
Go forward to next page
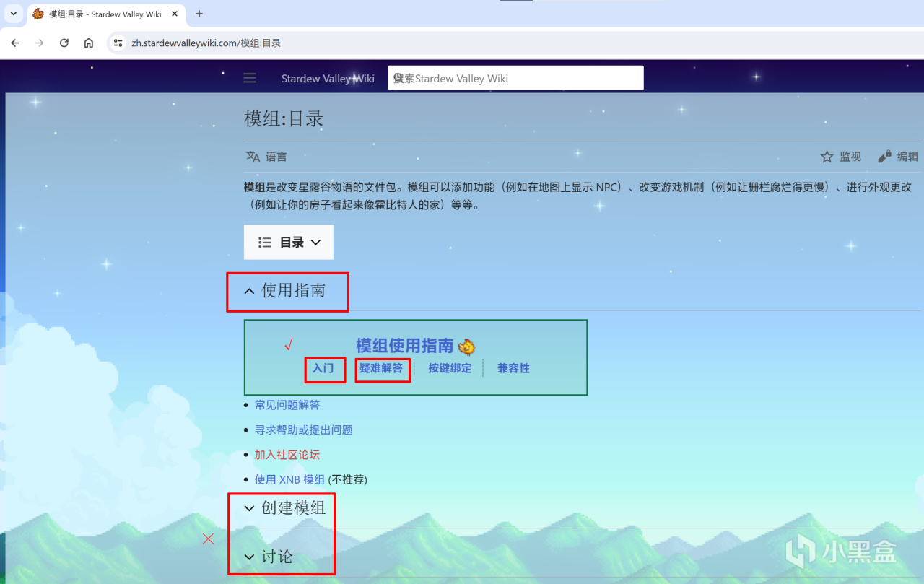point(40,43)
